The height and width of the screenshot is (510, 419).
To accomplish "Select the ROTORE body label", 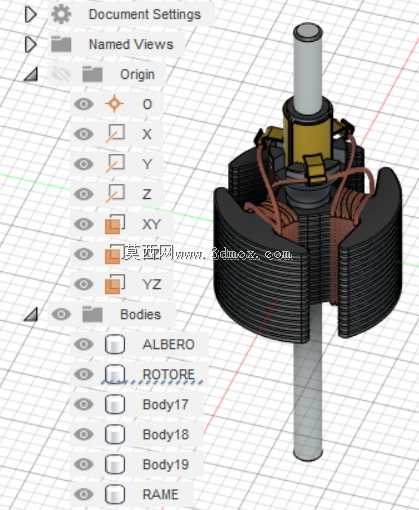I will [x=169, y=374].
